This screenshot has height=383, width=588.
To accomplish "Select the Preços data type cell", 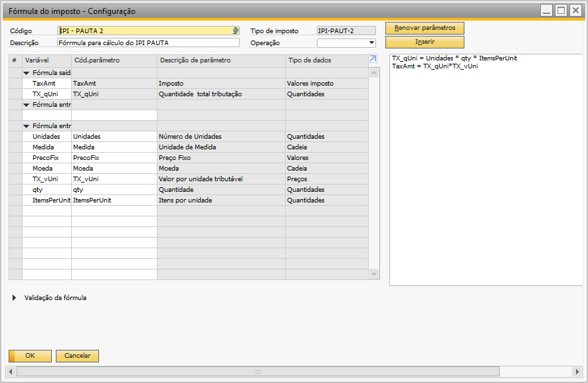I will point(327,179).
